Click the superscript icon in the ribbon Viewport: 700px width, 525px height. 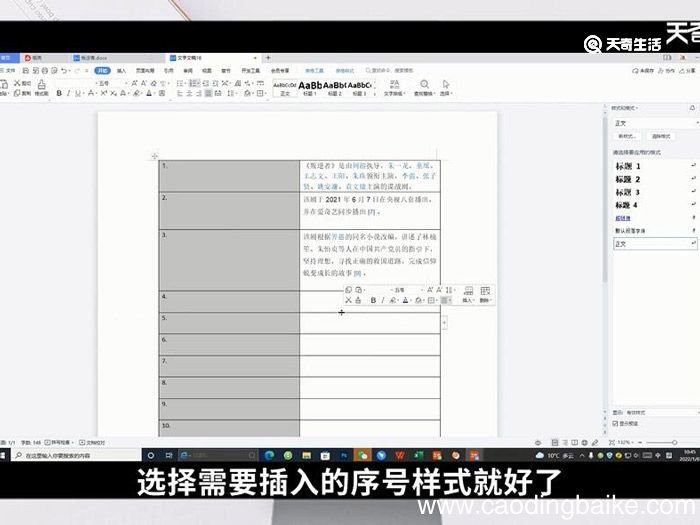(104, 93)
